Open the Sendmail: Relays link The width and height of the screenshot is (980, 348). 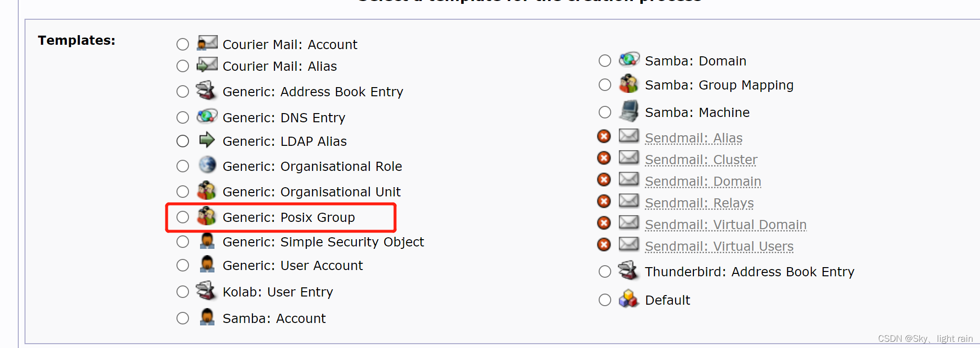[699, 203]
